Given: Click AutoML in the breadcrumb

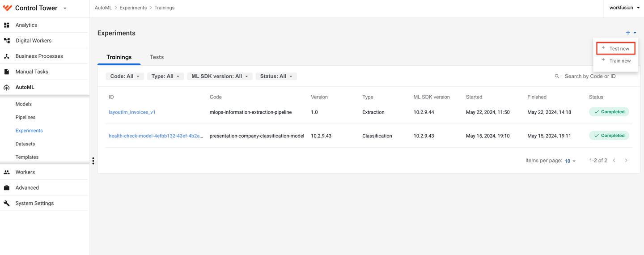Looking at the screenshot, I should click(103, 8).
